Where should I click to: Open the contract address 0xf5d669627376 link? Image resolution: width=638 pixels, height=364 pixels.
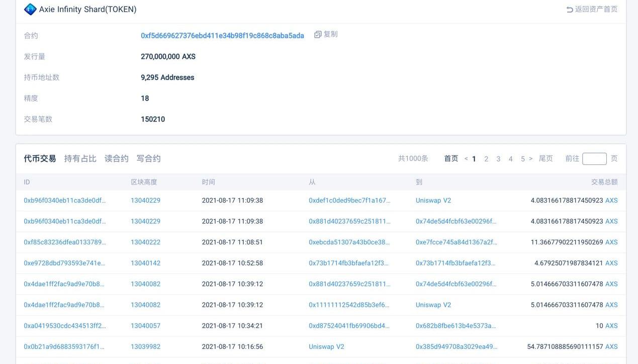pyautogui.click(x=222, y=36)
